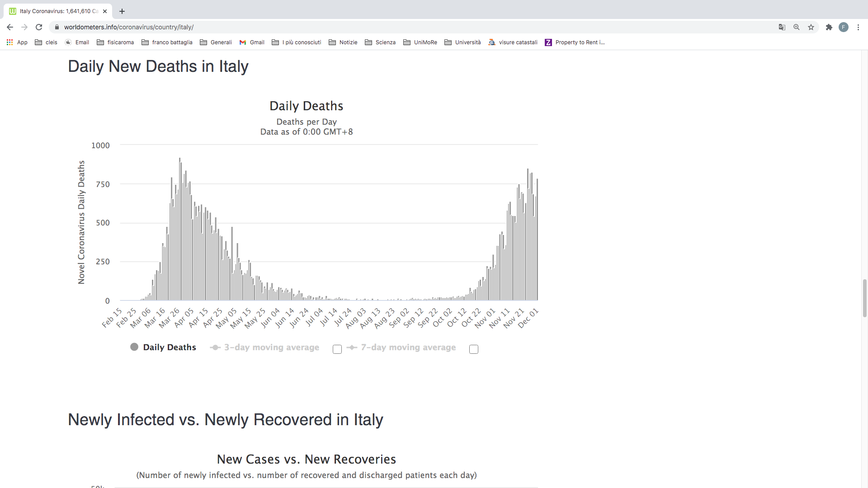The image size is (868, 488).
Task: Open the Apps grid shortcut
Action: tap(17, 42)
